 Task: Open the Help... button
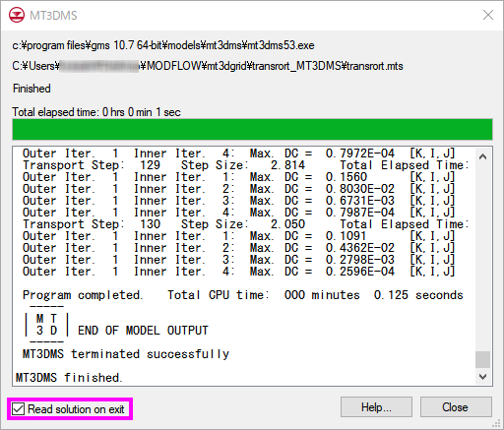coord(376,407)
